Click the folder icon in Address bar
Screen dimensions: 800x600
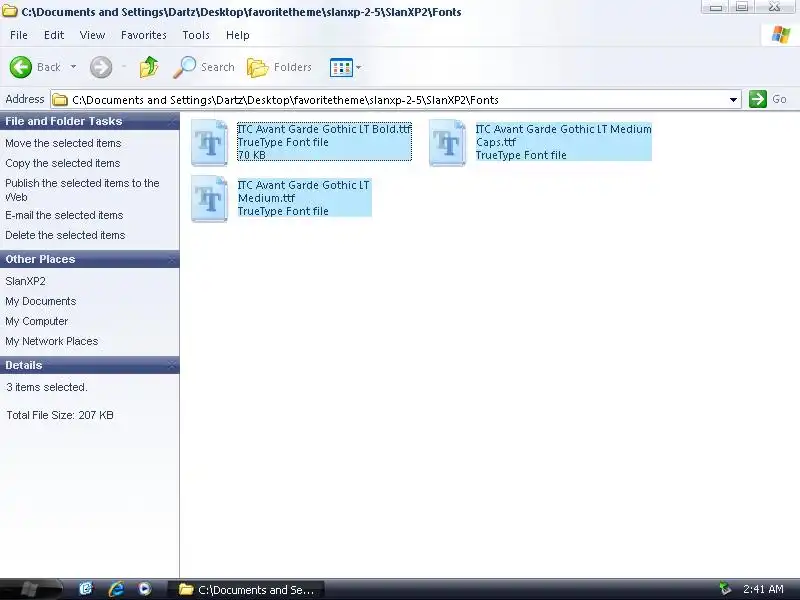pyautogui.click(x=60, y=99)
